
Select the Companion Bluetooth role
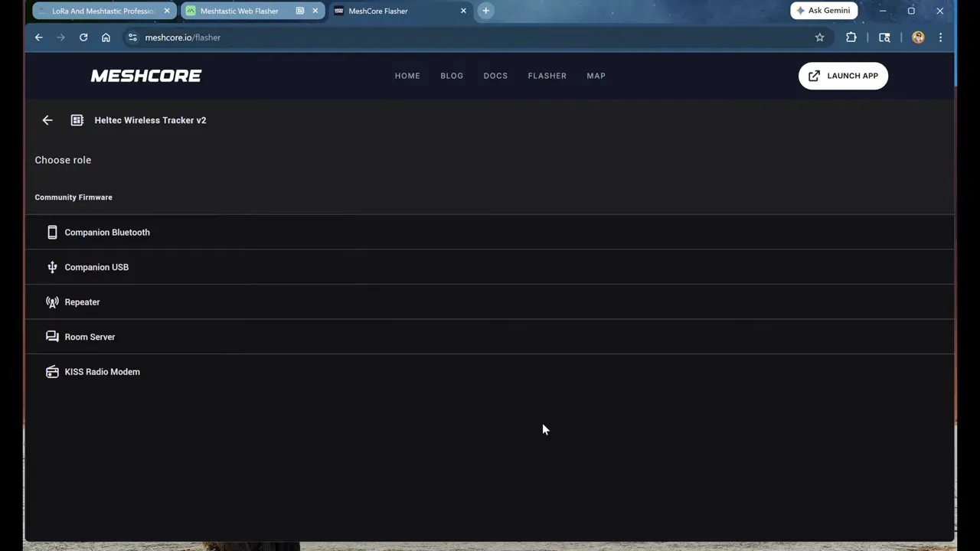490,232
